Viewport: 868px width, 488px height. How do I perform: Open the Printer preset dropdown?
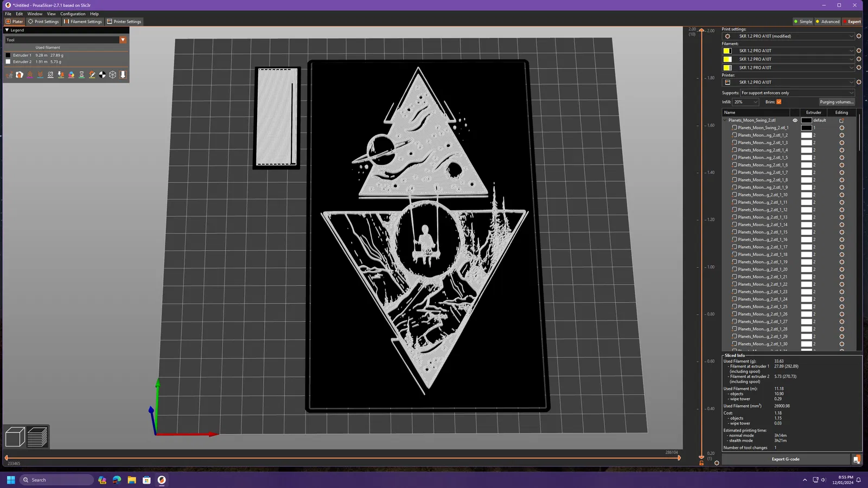(x=788, y=82)
